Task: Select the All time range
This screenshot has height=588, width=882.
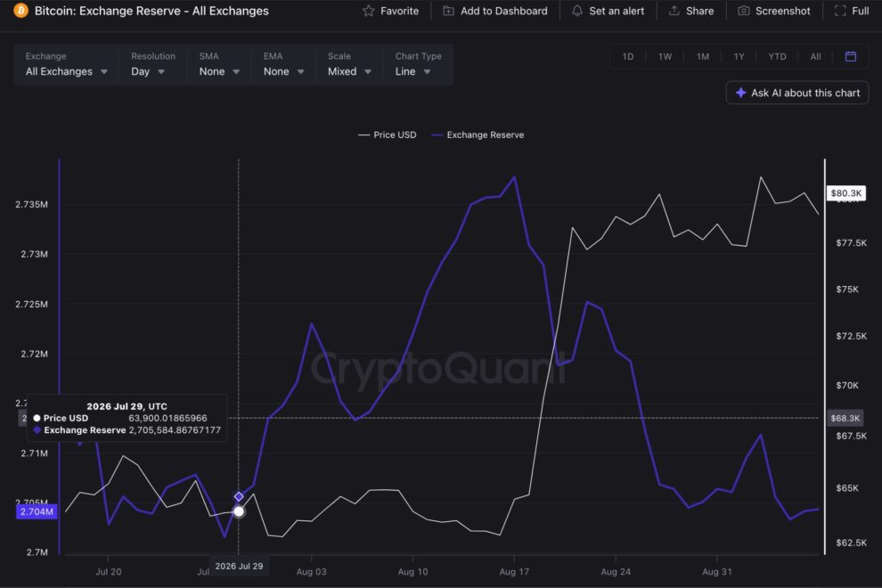Action: (815, 56)
